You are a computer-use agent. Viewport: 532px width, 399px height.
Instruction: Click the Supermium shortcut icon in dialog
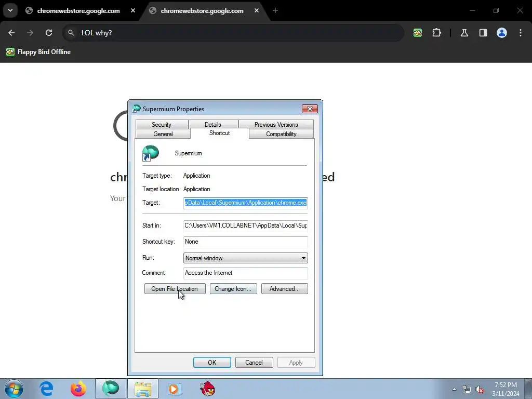point(150,153)
